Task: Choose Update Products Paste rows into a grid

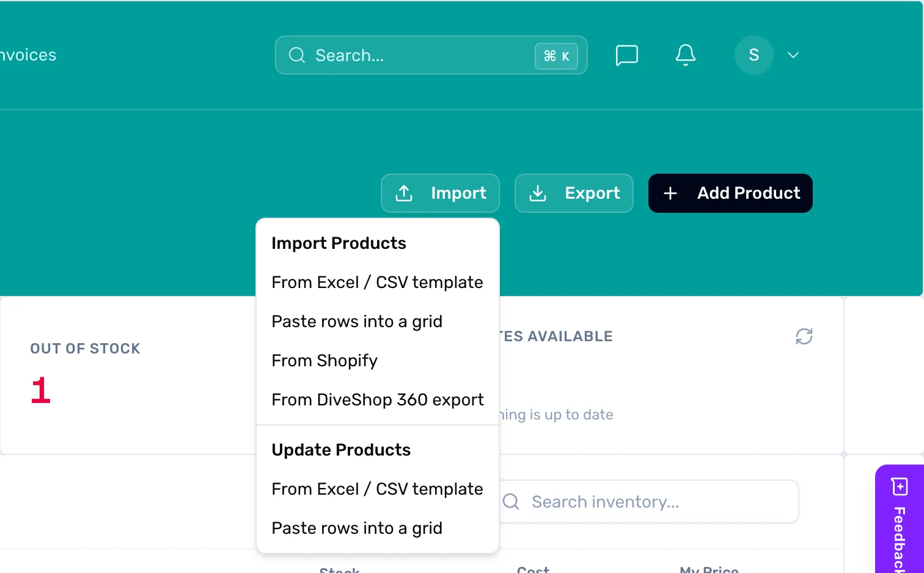Action: point(378,528)
